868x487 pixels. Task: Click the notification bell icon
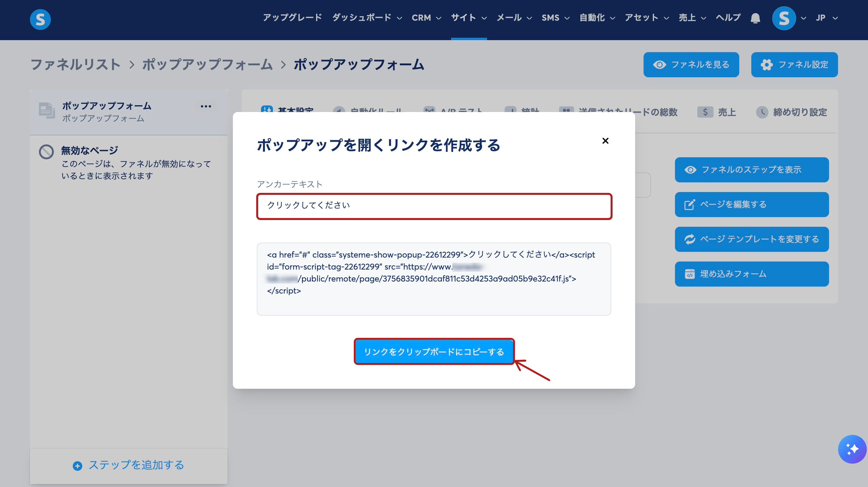point(755,18)
